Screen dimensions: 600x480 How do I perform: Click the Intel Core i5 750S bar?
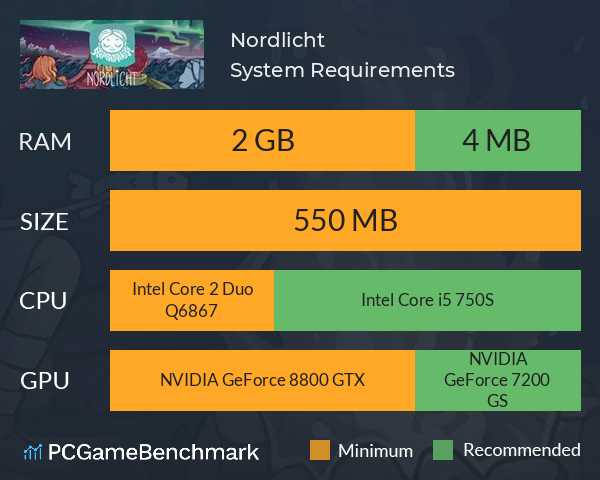tap(427, 300)
